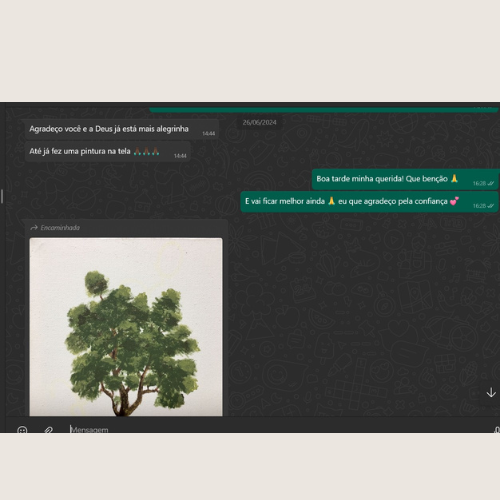Click message Até já fez uma pintura
This screenshot has height=500, width=500.
pyautogui.click(x=108, y=152)
